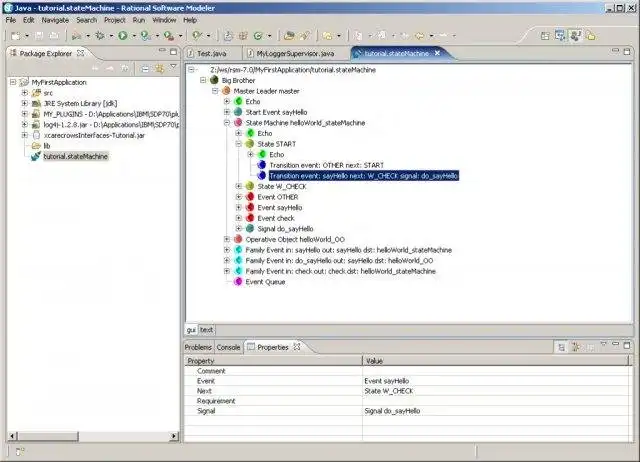Open the New wizard dropdown arrow
The image size is (640, 462).
pos(27,36)
